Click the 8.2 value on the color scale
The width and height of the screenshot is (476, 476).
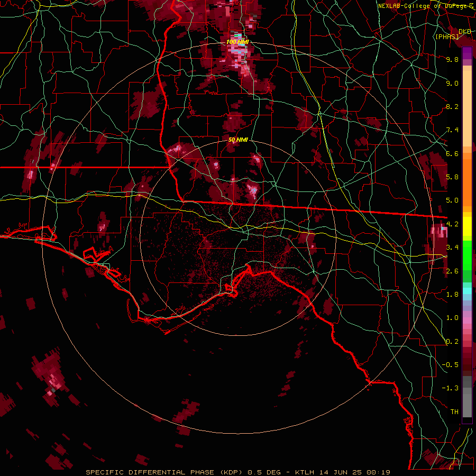pos(452,106)
